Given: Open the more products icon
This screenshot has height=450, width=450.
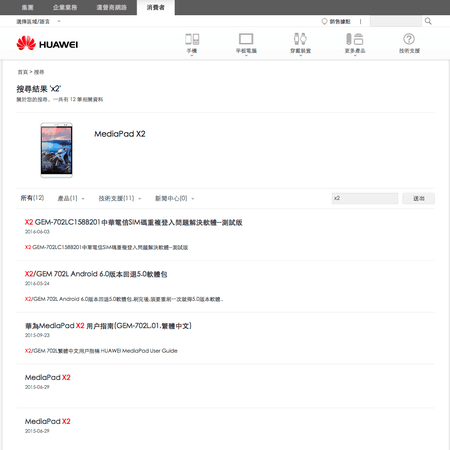Looking at the screenshot, I should click(355, 39).
